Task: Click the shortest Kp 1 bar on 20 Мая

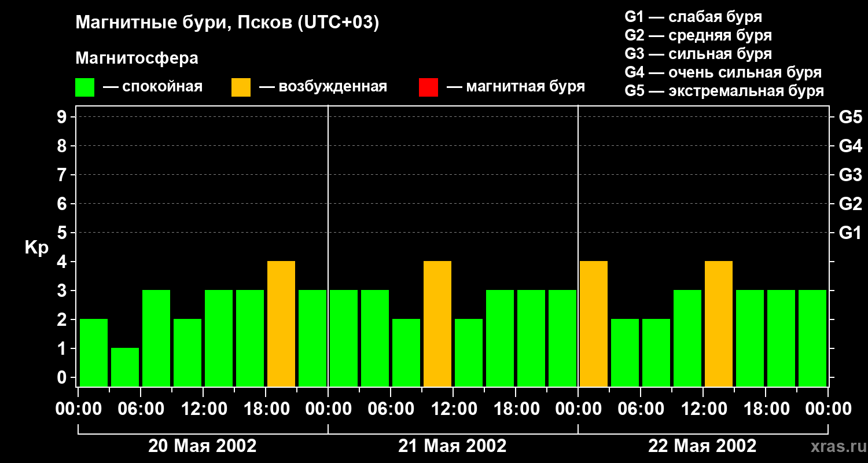Action: click(x=125, y=367)
